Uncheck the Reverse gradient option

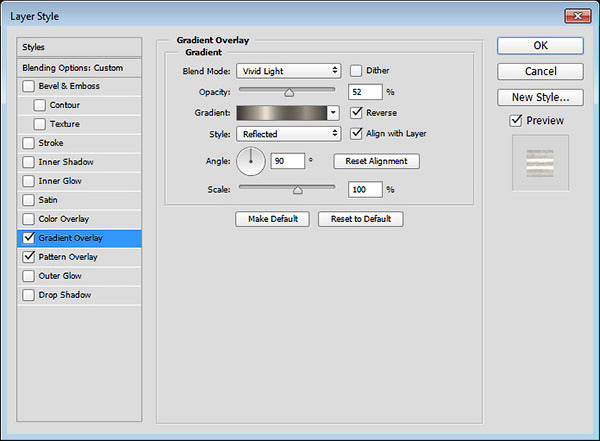356,113
